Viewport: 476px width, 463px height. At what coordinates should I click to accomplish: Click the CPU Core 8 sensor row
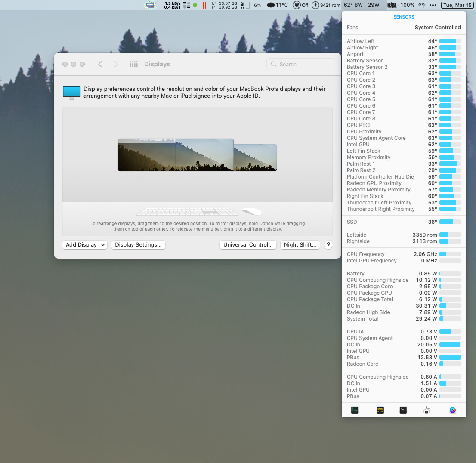click(x=404, y=119)
